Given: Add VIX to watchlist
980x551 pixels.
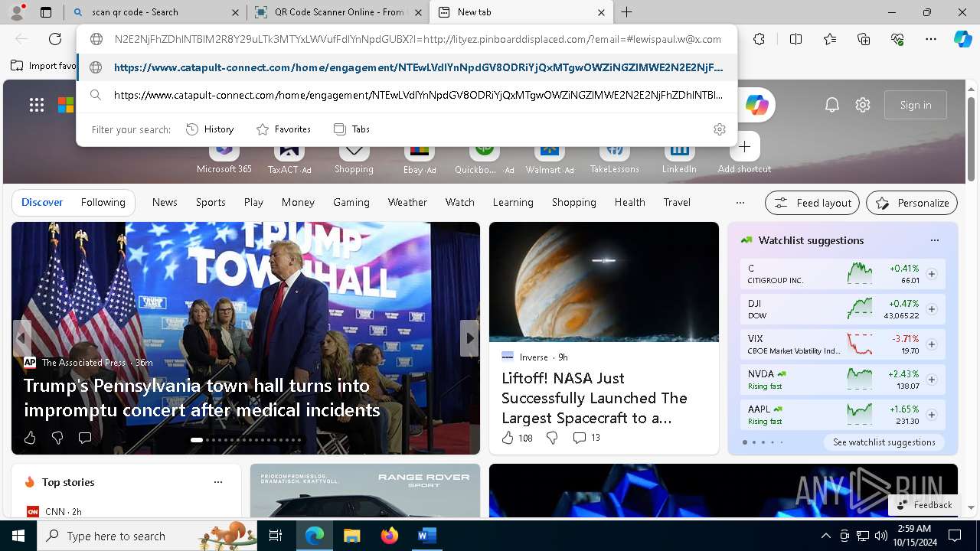Looking at the screenshot, I should pyautogui.click(x=932, y=344).
